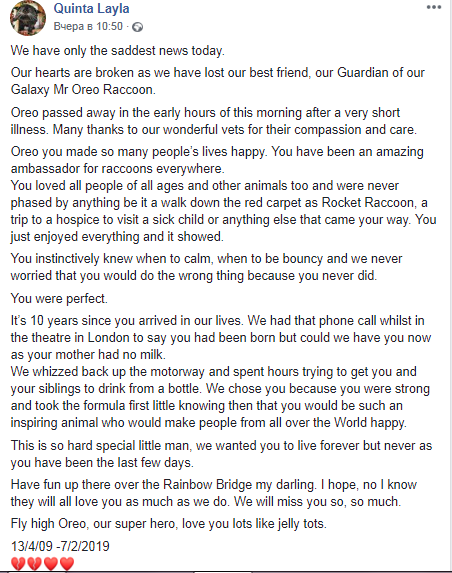The image size is (452, 573).
Task: Open Quinta Layla's profile picture
Action: click(28, 18)
